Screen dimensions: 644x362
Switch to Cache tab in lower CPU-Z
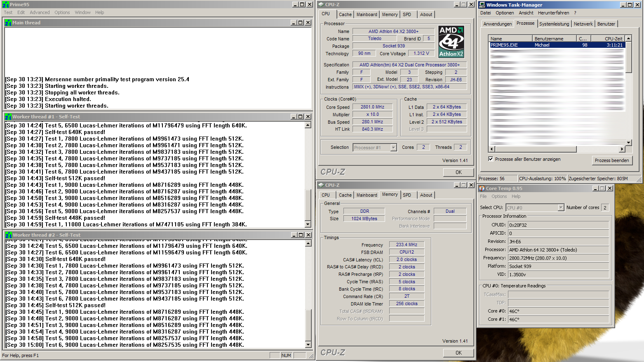[x=345, y=195]
